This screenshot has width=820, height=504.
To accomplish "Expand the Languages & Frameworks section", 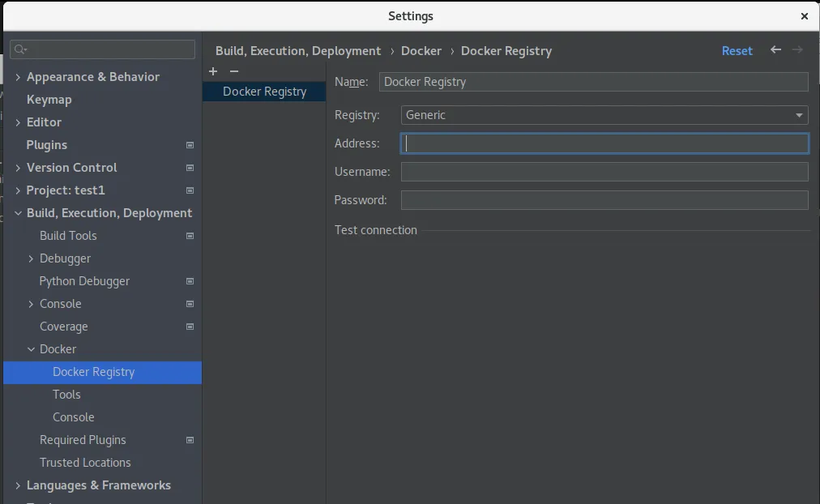I will (x=18, y=485).
